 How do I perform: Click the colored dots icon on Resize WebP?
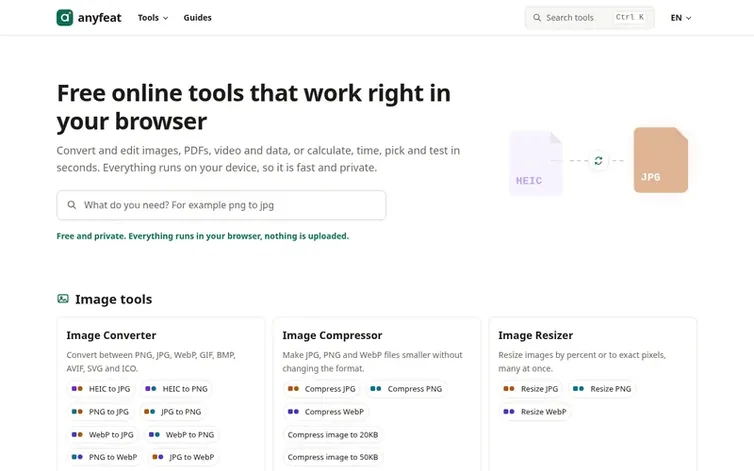(x=509, y=412)
